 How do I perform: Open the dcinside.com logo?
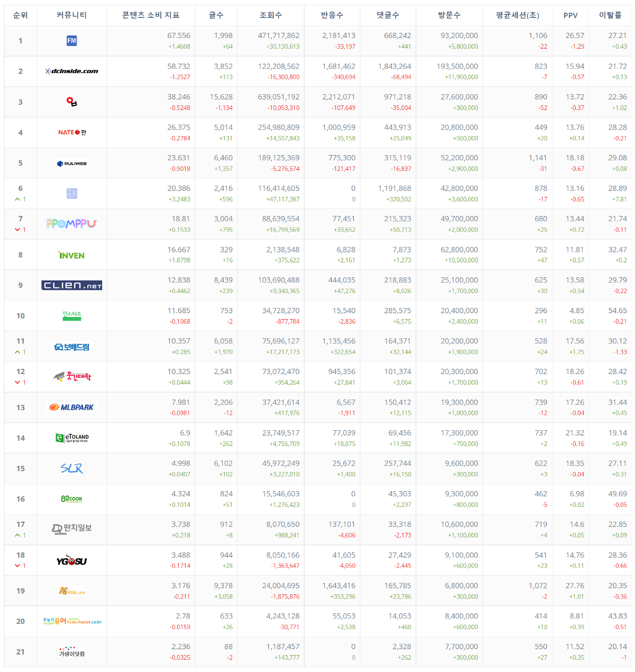[x=71, y=71]
